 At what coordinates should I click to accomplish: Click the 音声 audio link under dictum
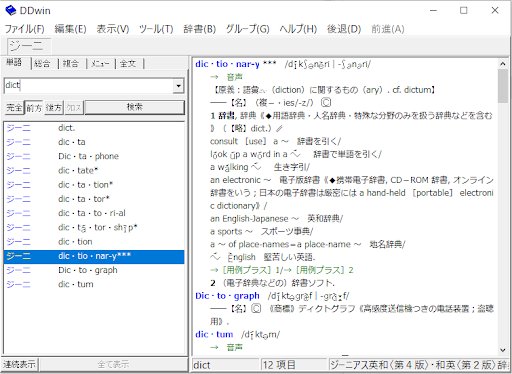235,347
